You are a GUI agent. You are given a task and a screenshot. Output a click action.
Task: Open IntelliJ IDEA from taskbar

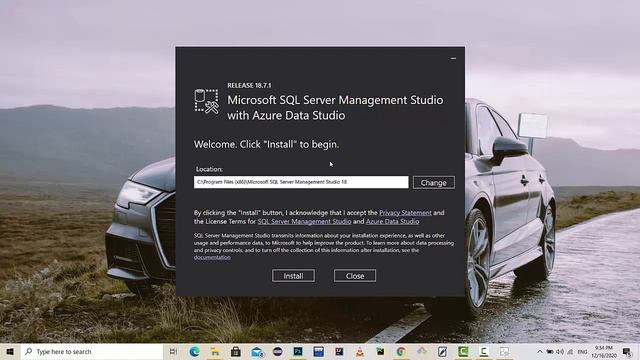pyautogui.click(x=339, y=351)
